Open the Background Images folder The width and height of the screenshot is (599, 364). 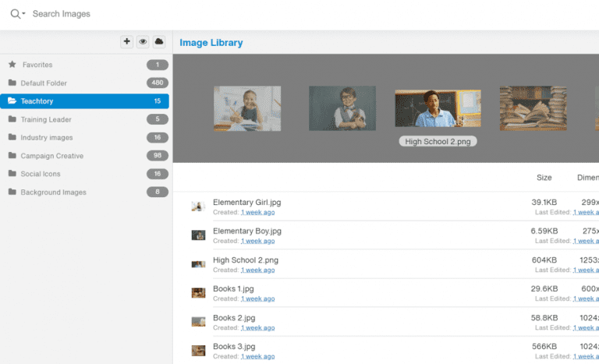tap(53, 193)
